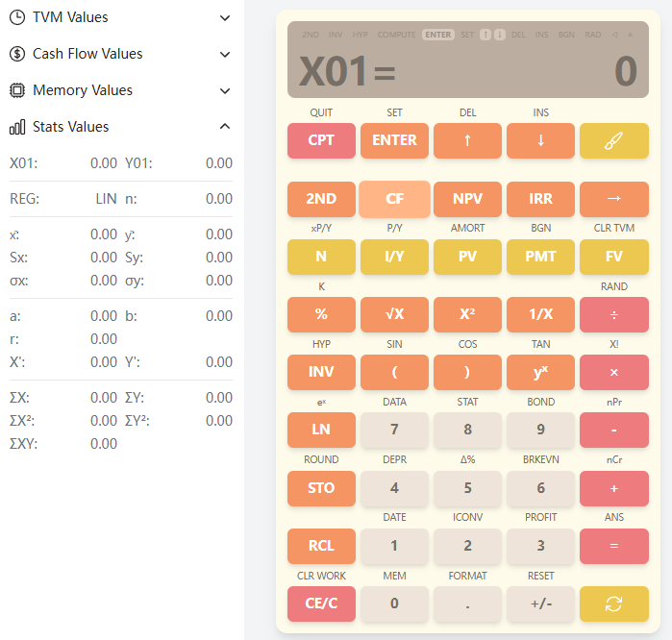Click the right arrow backspace key
Image resolution: width=672 pixels, height=640 pixels.
(613, 199)
